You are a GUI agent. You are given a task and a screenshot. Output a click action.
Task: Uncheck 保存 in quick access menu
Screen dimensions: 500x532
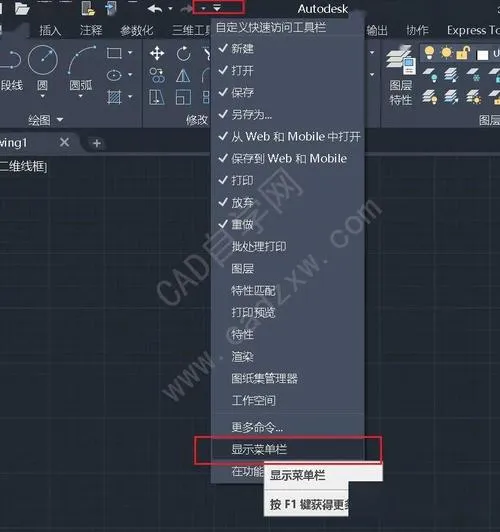pyautogui.click(x=288, y=92)
